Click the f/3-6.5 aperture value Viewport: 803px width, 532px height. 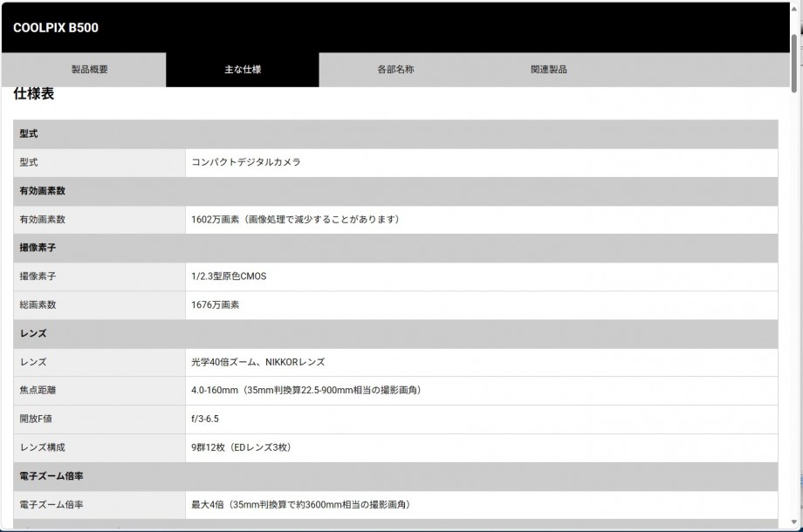[205, 419]
